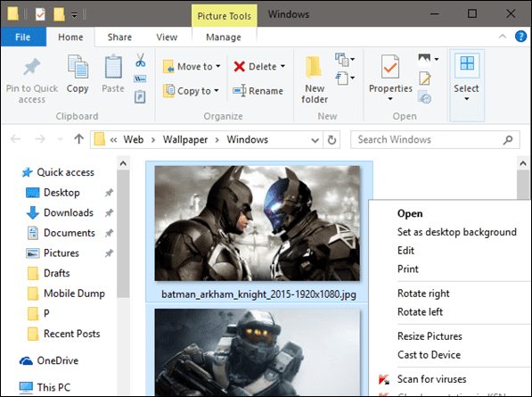Image resolution: width=532 pixels, height=397 pixels.
Task: Click the History icon in Open group
Action: (x=424, y=97)
